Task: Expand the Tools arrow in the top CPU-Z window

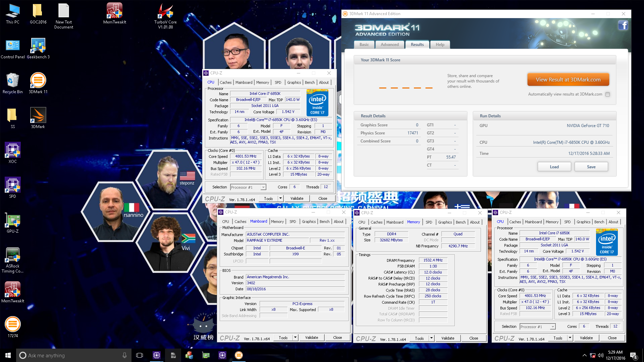Action: pos(281,198)
